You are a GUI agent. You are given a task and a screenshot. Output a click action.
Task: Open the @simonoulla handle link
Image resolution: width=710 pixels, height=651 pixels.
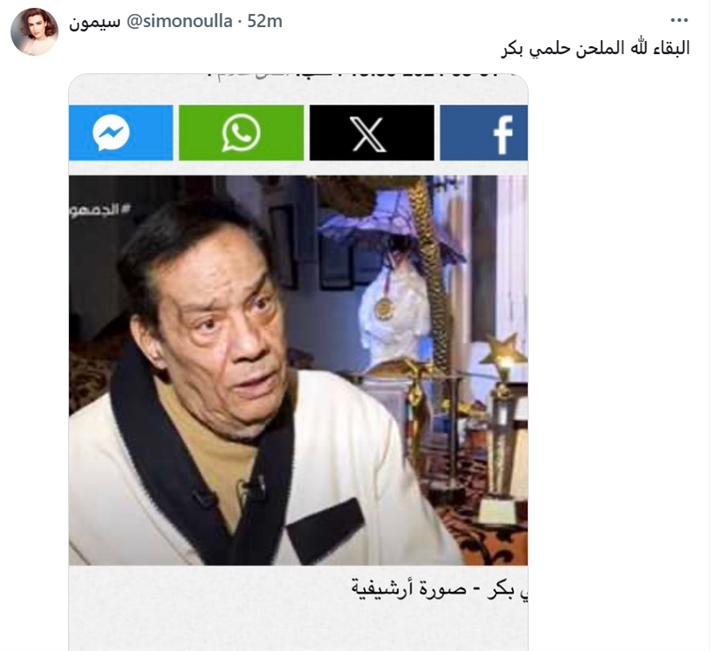pos(179,21)
